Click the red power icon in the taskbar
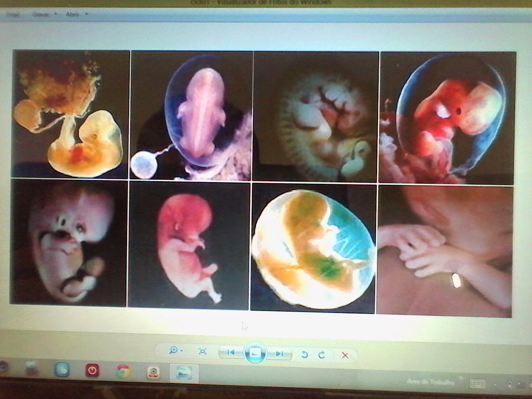The width and height of the screenshot is (532, 399). [92, 370]
